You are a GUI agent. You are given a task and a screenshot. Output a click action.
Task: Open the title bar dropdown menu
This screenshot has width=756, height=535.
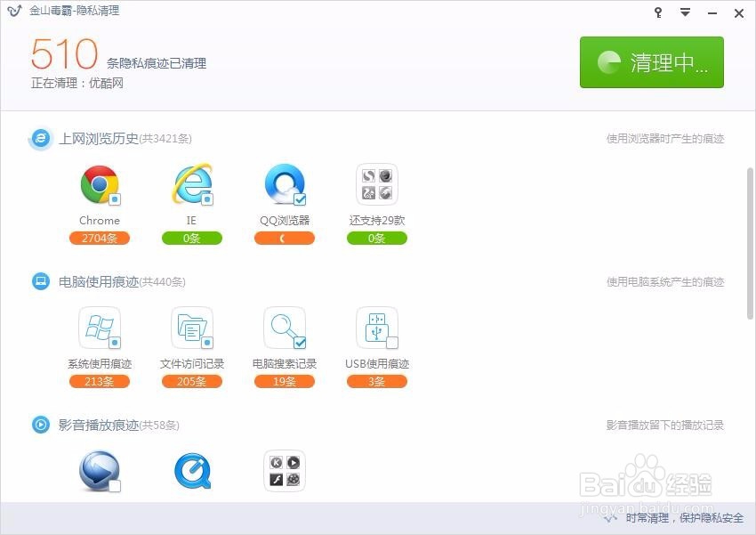click(x=685, y=12)
